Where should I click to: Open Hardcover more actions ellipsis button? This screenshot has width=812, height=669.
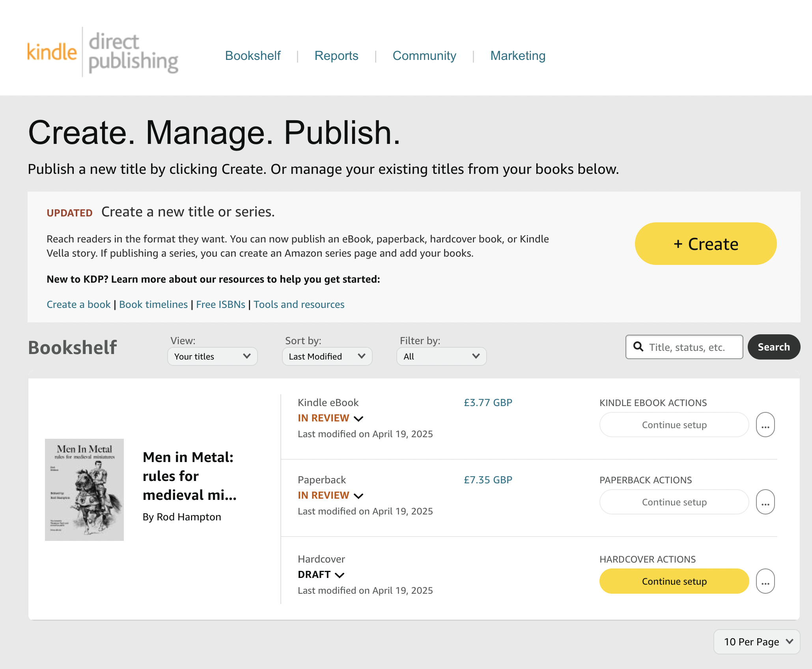tap(765, 581)
